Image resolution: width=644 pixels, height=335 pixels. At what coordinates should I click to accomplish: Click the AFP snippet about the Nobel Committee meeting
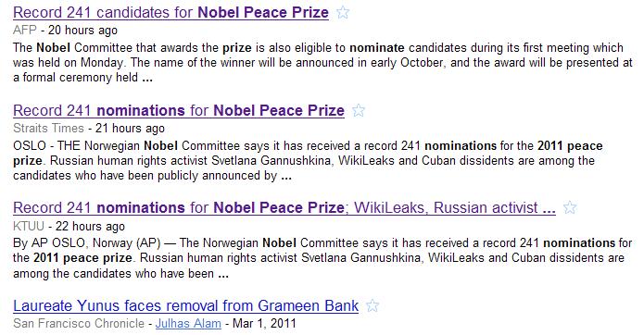pos(322,62)
